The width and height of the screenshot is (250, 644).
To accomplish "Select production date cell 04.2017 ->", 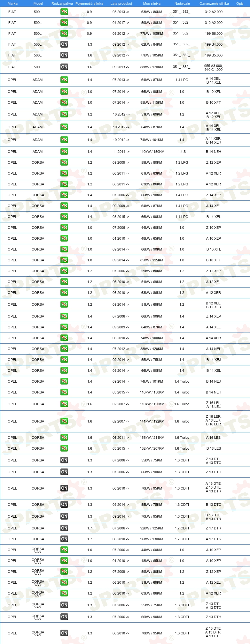I will pos(121,23).
